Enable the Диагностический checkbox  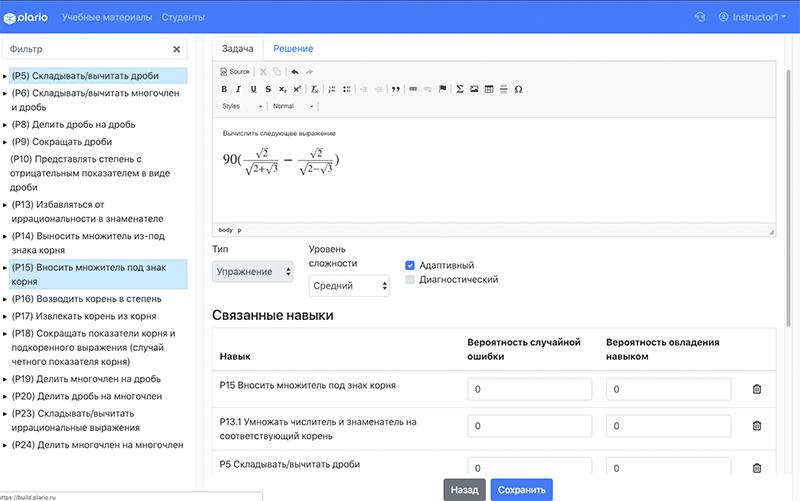[x=410, y=280]
